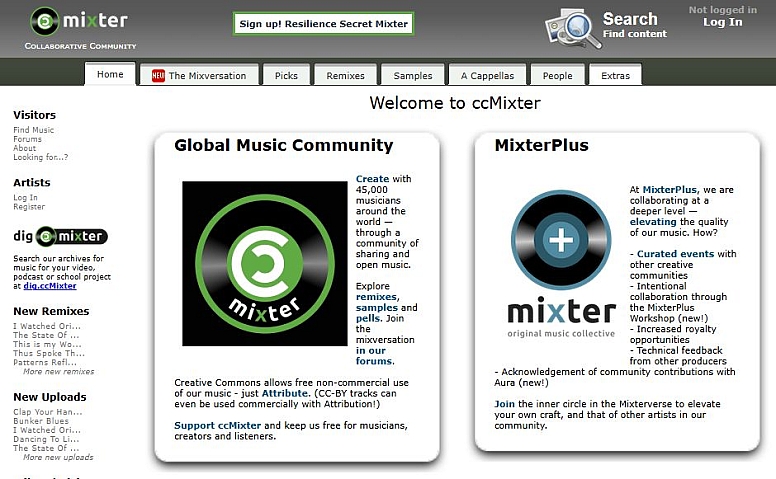Switch to the People tab
Screen dimensions: 776x479
557,75
